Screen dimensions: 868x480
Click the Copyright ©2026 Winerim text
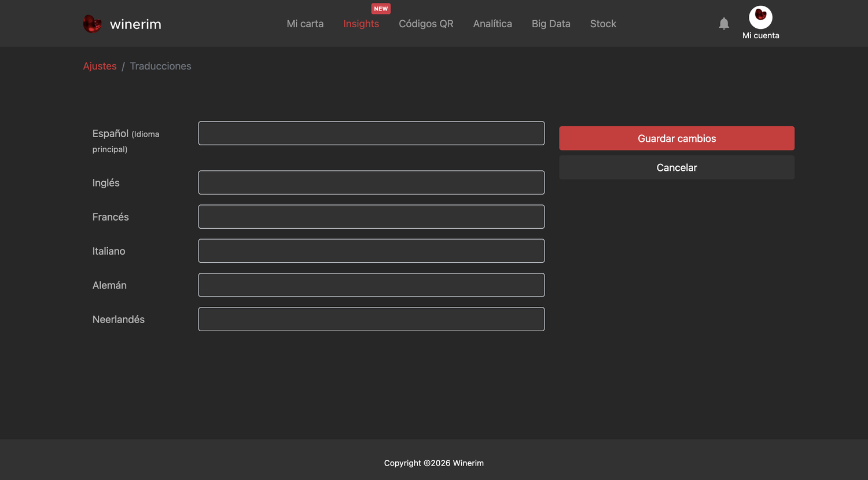434,463
